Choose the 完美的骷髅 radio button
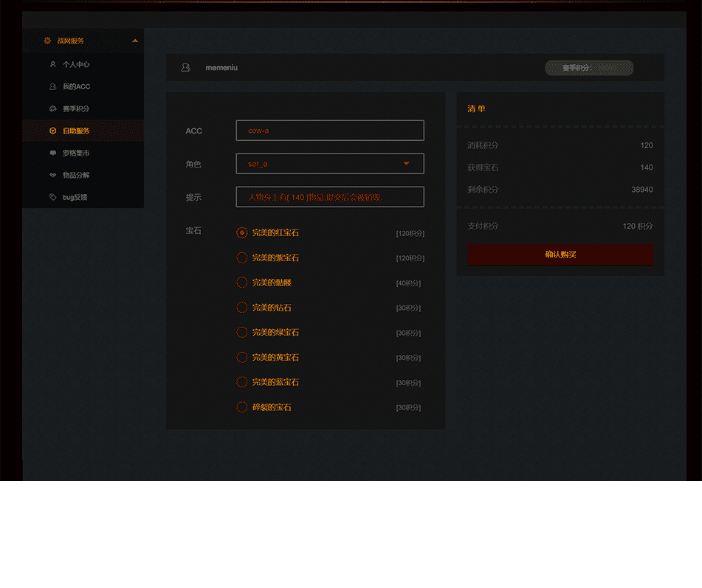The width and height of the screenshot is (702, 588). click(x=241, y=283)
